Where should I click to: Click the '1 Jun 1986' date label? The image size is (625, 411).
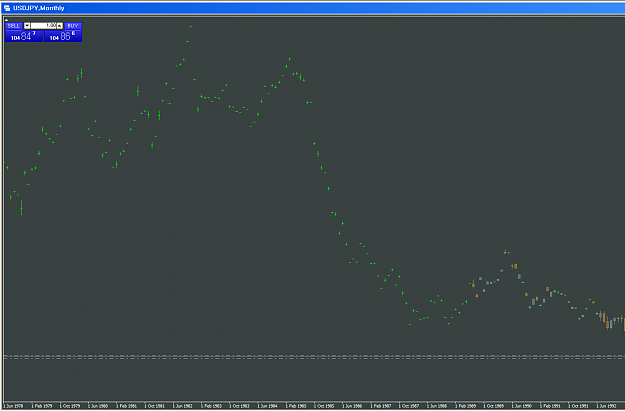click(352, 406)
